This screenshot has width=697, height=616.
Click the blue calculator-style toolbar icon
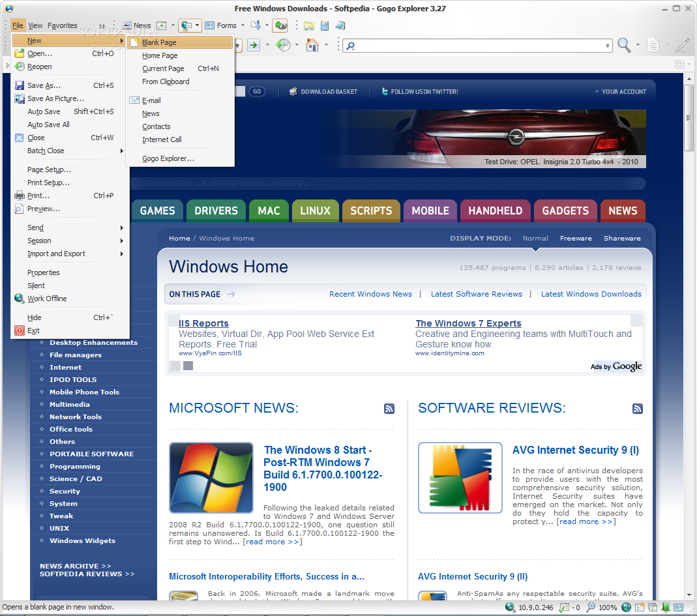pos(325,26)
